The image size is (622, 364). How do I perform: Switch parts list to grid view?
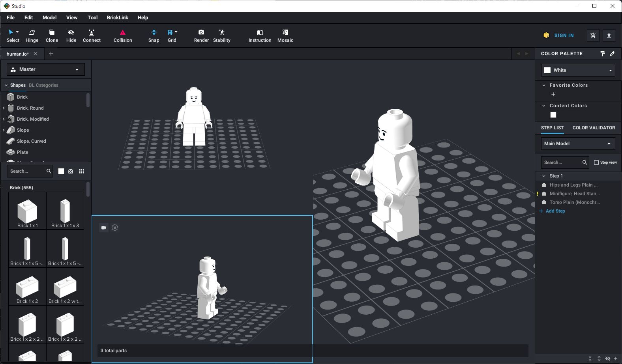point(82,171)
